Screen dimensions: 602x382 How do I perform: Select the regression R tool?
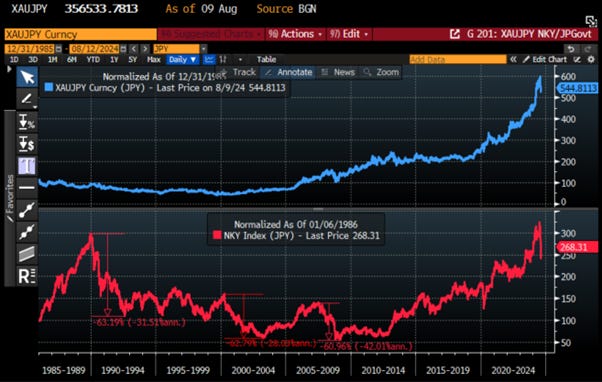(x=27, y=276)
